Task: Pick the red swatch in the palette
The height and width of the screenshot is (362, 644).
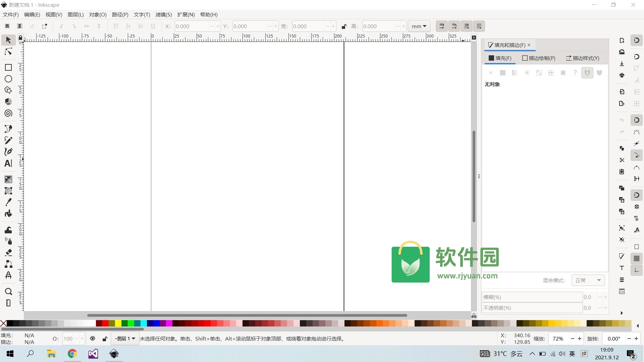Action: (105, 323)
